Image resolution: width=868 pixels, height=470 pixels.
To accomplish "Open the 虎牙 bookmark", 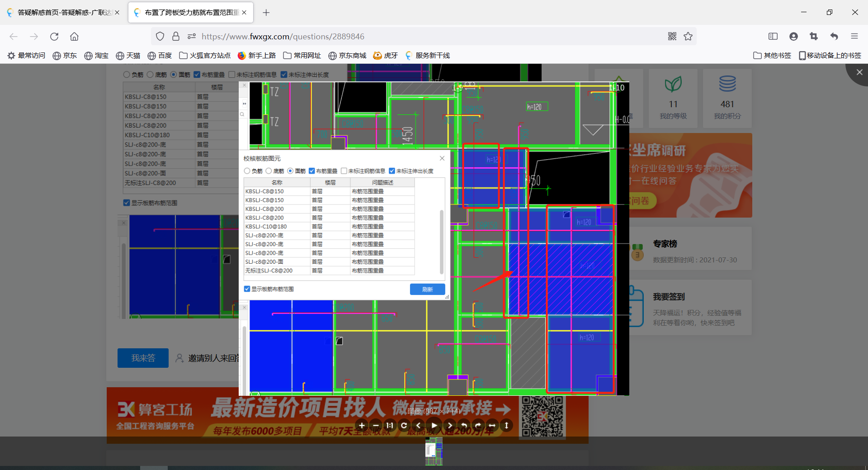I will tap(386, 56).
